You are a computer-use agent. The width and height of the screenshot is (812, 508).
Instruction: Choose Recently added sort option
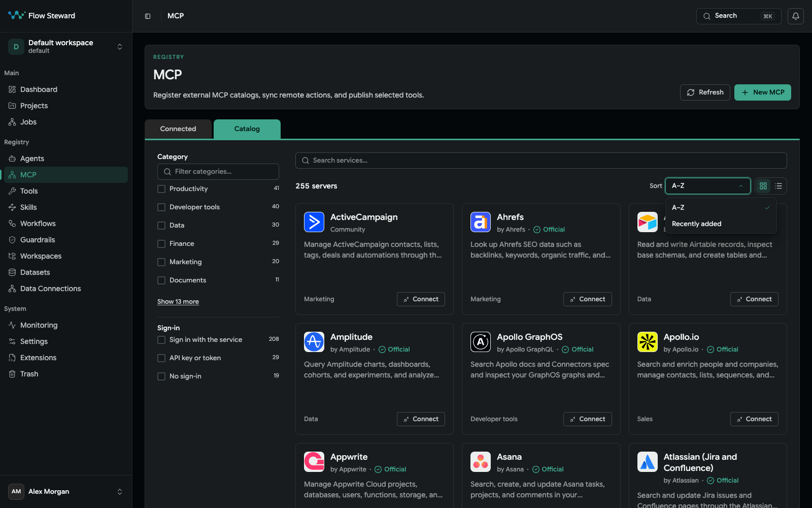click(x=721, y=224)
